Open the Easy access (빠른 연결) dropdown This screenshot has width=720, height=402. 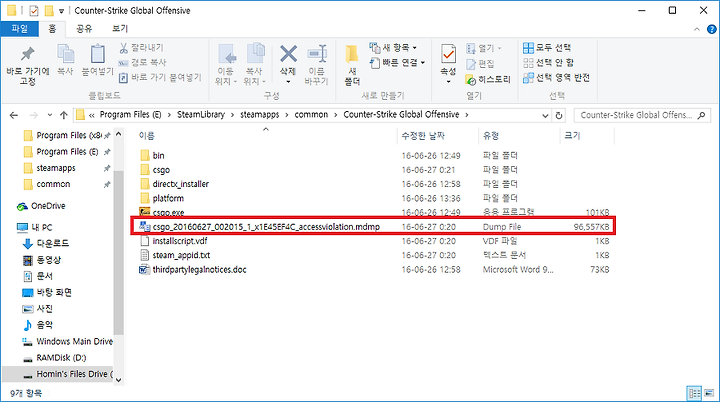click(398, 62)
